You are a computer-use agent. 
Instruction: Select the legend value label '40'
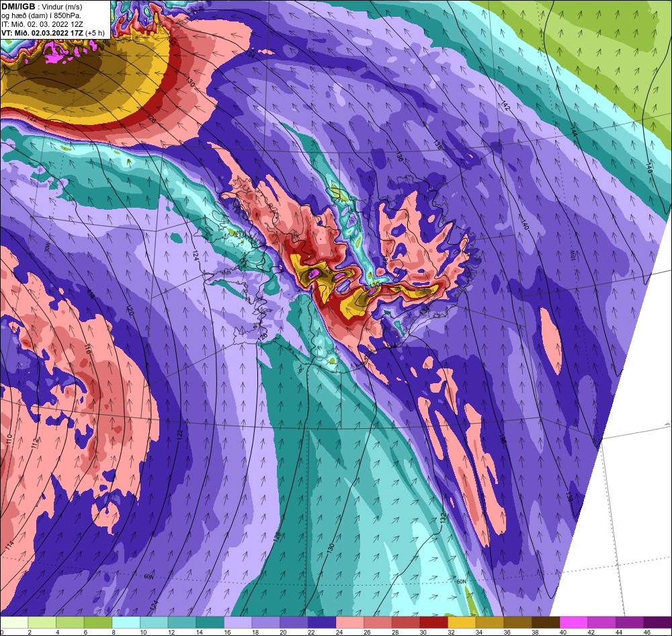[x=562, y=632]
